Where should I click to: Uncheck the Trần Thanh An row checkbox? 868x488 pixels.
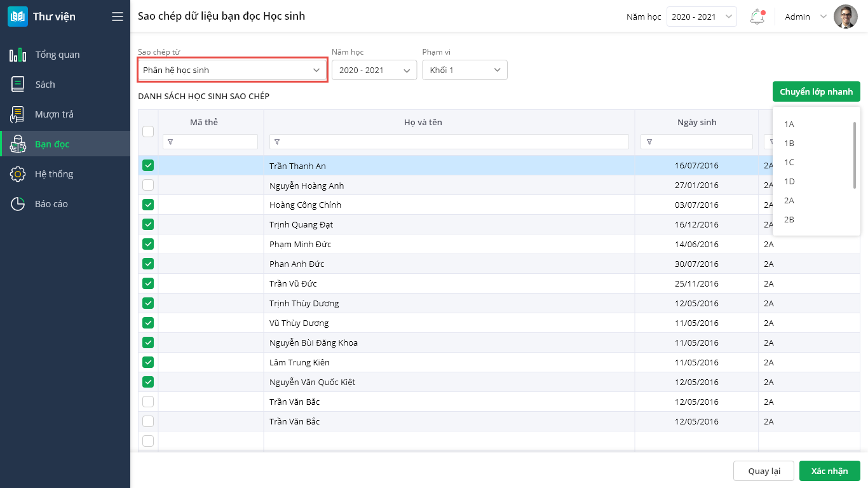148,166
